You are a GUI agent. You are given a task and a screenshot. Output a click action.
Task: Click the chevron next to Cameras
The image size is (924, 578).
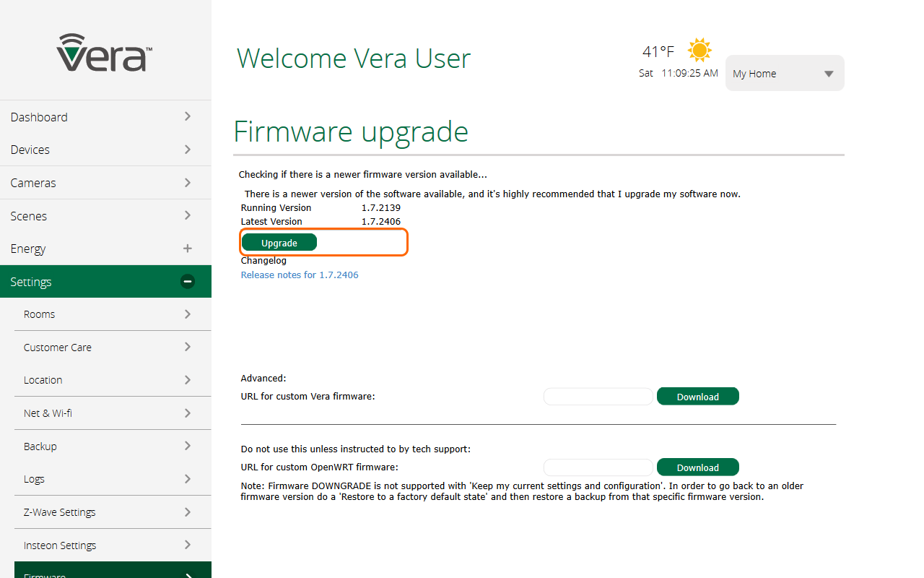pyautogui.click(x=188, y=183)
